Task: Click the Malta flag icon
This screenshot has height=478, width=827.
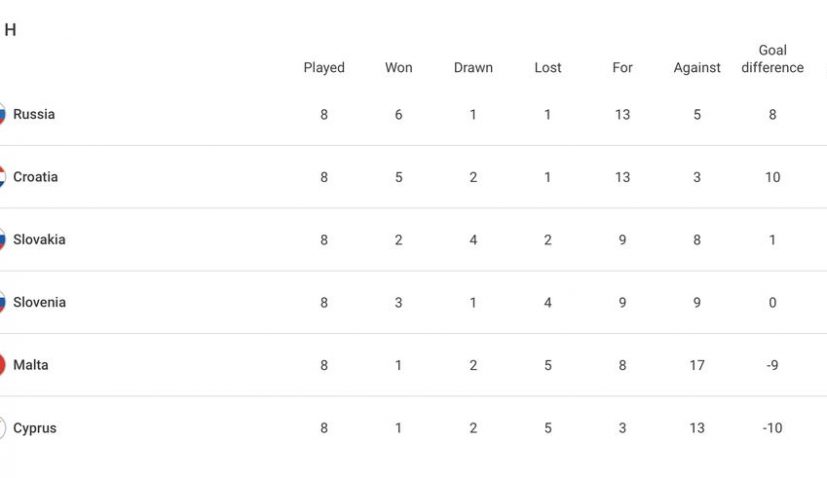Action: tap(2, 366)
